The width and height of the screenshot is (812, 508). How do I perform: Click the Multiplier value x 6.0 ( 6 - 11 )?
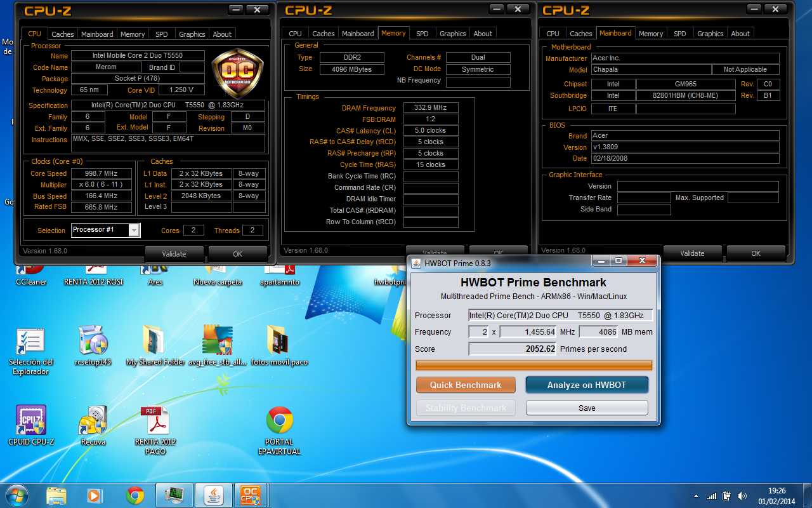pos(101,185)
